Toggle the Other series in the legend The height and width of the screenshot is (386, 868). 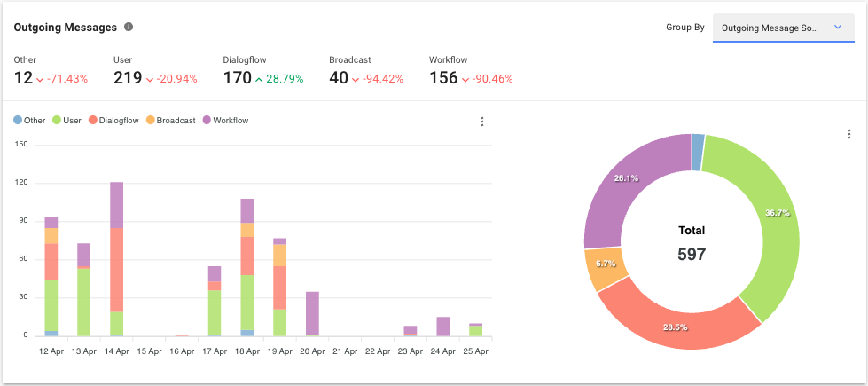(x=29, y=121)
